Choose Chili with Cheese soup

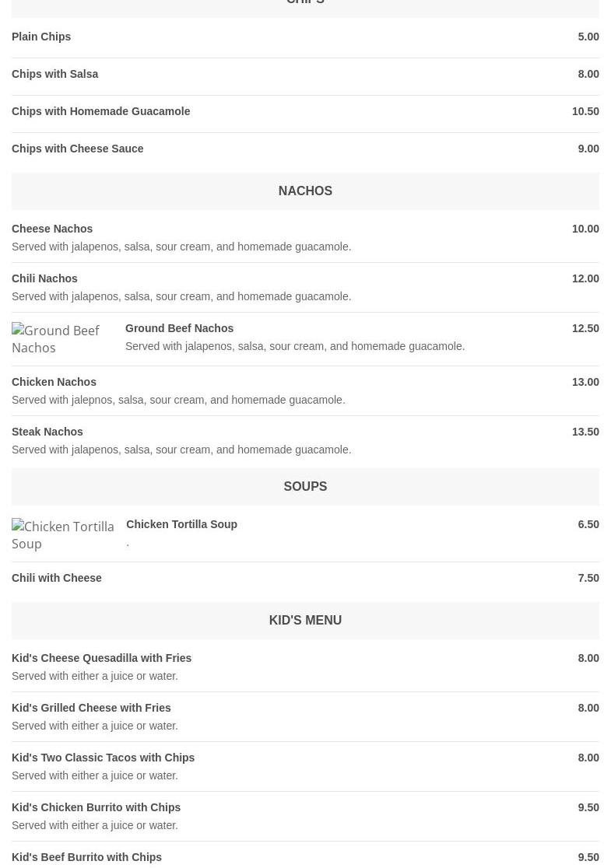click(57, 578)
